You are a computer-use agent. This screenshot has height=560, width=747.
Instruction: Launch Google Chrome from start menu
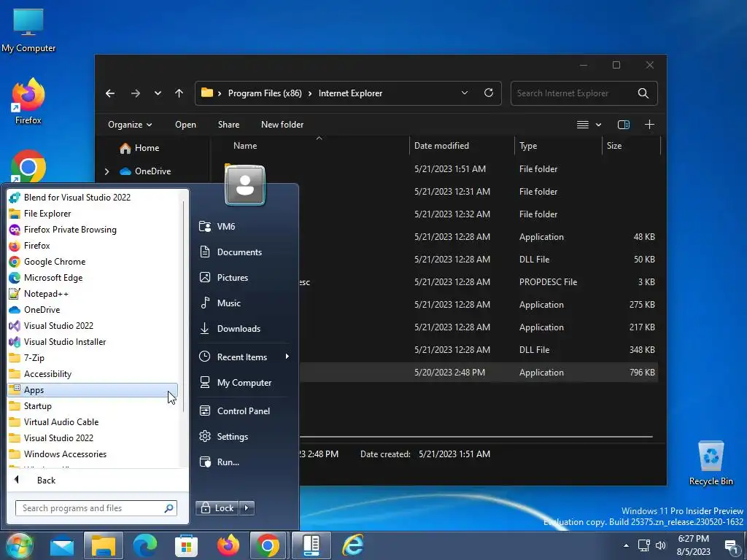tap(54, 262)
